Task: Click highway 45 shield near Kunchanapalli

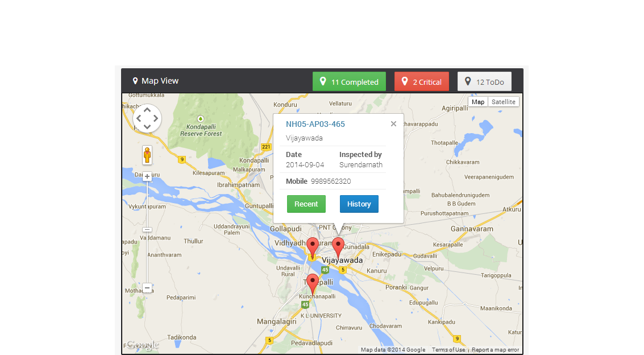Action: pos(305,304)
